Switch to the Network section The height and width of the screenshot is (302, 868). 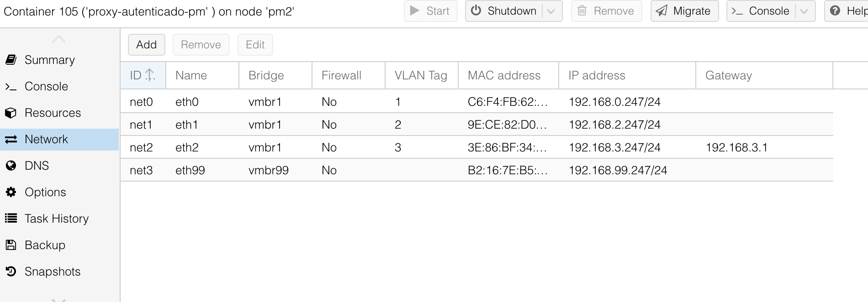point(46,139)
